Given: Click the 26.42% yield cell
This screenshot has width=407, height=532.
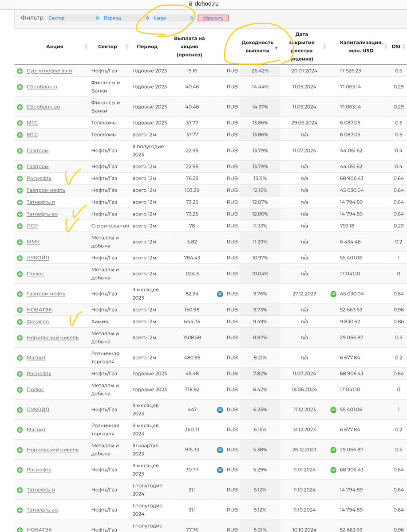Looking at the screenshot, I should tap(260, 71).
